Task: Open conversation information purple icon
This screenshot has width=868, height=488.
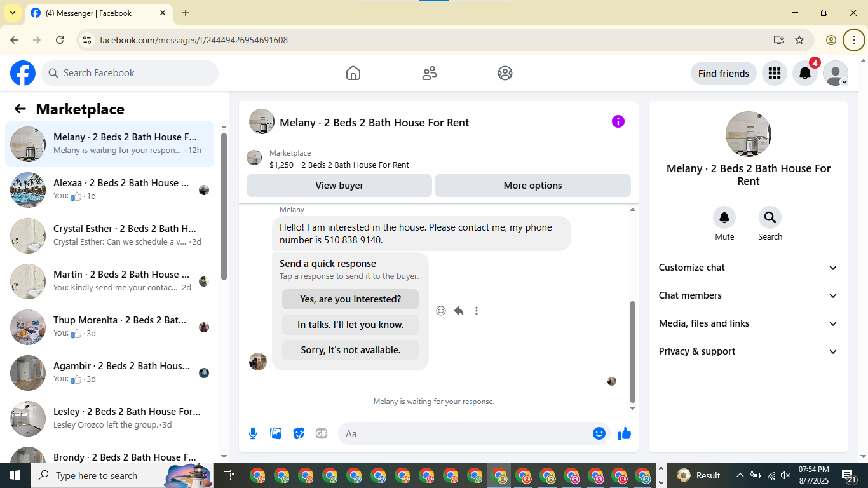Action: (x=618, y=121)
